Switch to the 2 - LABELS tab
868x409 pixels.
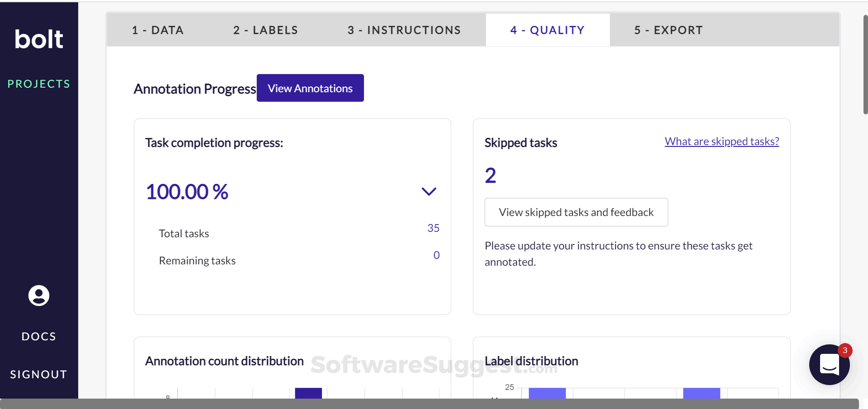pyautogui.click(x=265, y=30)
